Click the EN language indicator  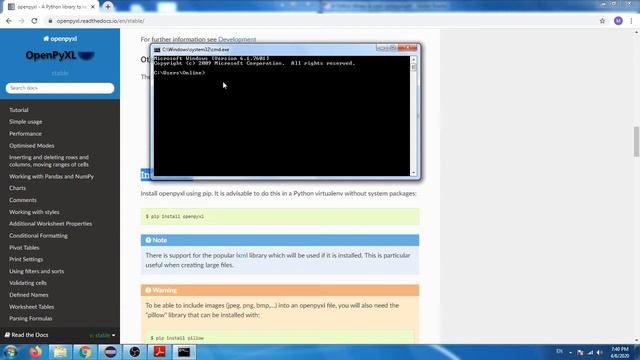(x=559, y=351)
